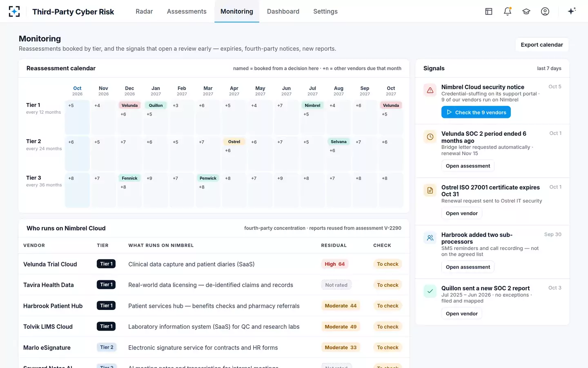Switch to the Radar tab
Viewport: 588px width, 368px height.
(x=144, y=11)
